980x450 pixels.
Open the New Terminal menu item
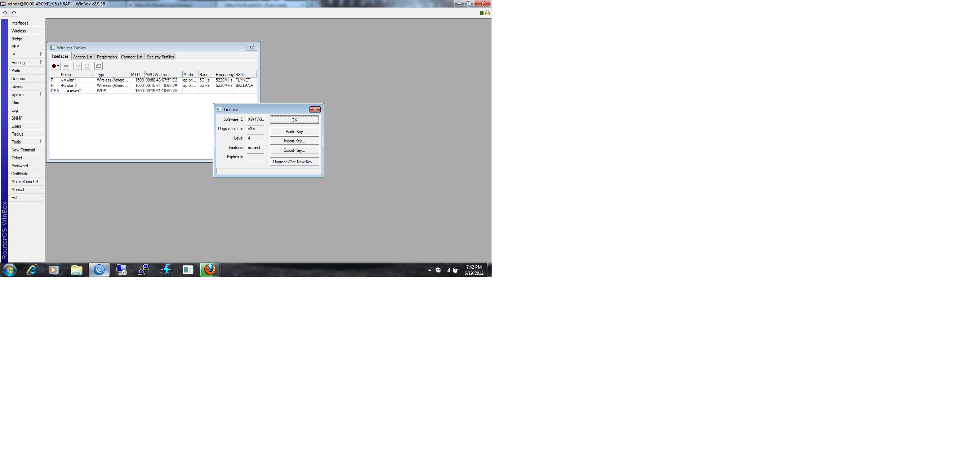click(23, 150)
